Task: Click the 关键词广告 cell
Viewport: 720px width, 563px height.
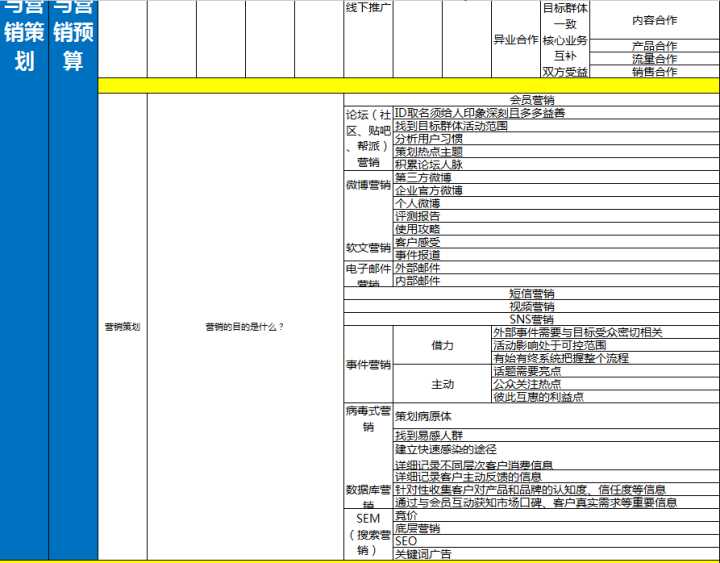Action: click(x=423, y=554)
